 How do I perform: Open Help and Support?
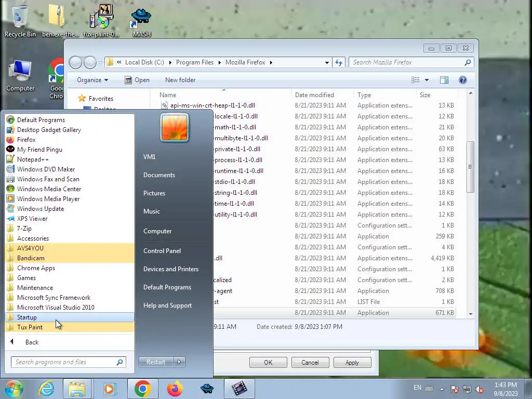click(x=167, y=305)
